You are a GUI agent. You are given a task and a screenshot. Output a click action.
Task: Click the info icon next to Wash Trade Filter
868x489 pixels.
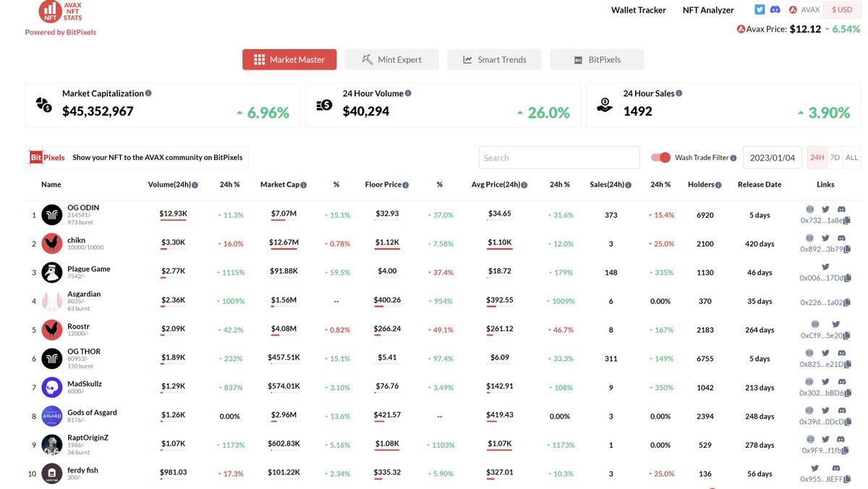coord(733,158)
